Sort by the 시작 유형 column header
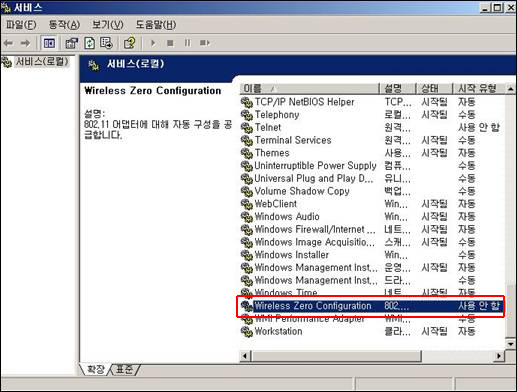Image resolution: width=517 pixels, height=392 pixels. pyautogui.click(x=479, y=89)
